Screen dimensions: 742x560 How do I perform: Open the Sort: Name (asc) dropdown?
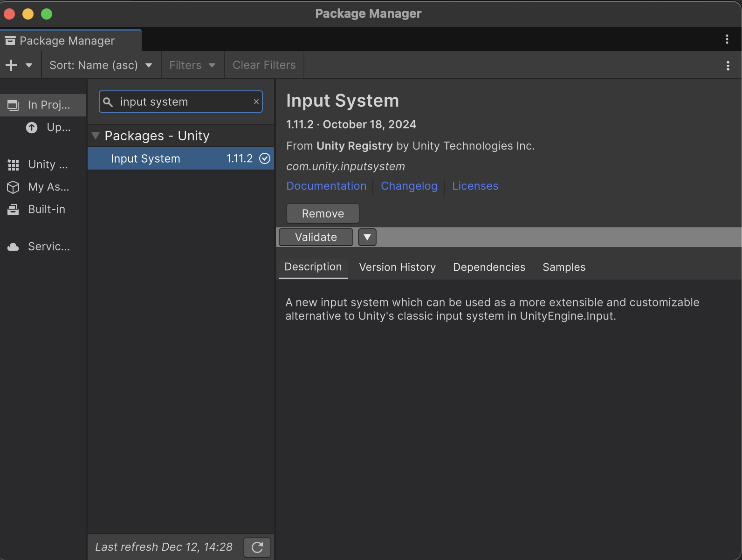pos(101,65)
